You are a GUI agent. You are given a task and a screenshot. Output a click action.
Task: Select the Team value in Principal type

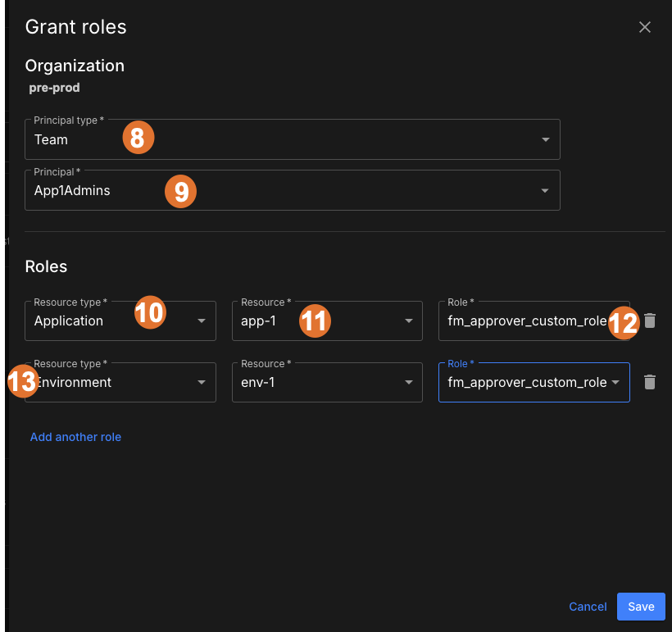coord(51,139)
